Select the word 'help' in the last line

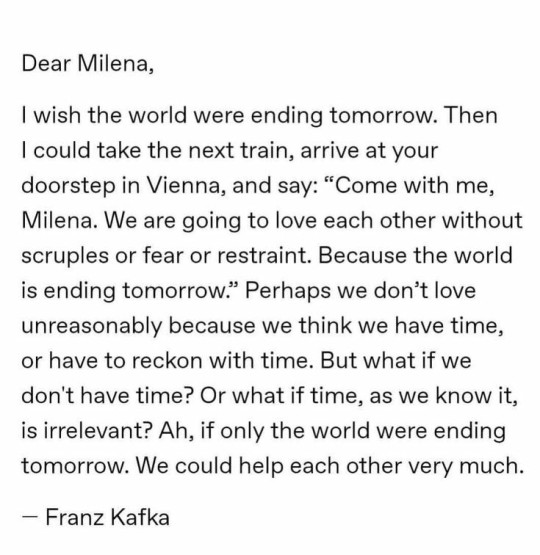pyautogui.click(x=261, y=467)
